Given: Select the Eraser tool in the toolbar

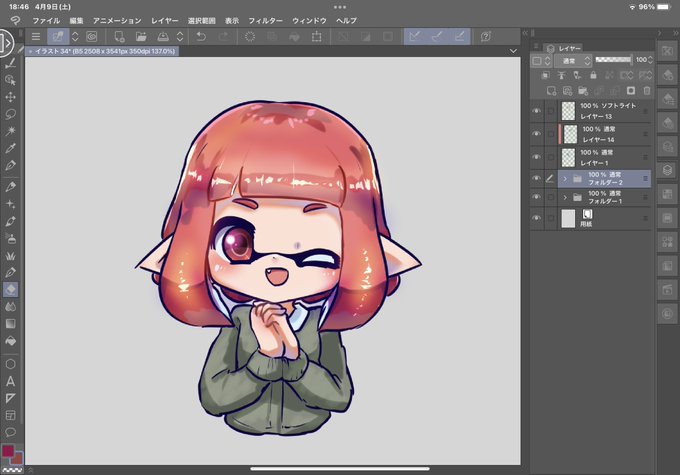Looking at the screenshot, I should (x=10, y=289).
